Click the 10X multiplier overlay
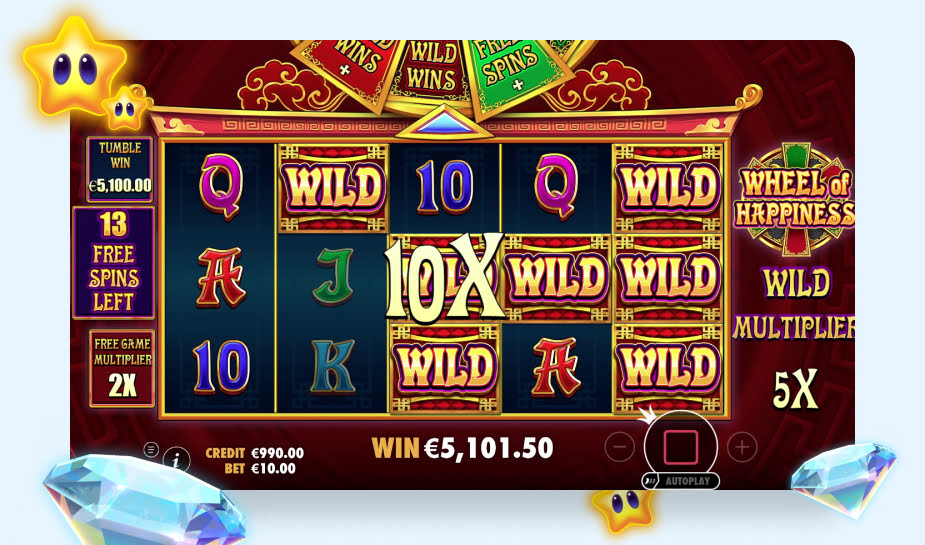Viewport: 925px width, 545px height. tap(444, 276)
